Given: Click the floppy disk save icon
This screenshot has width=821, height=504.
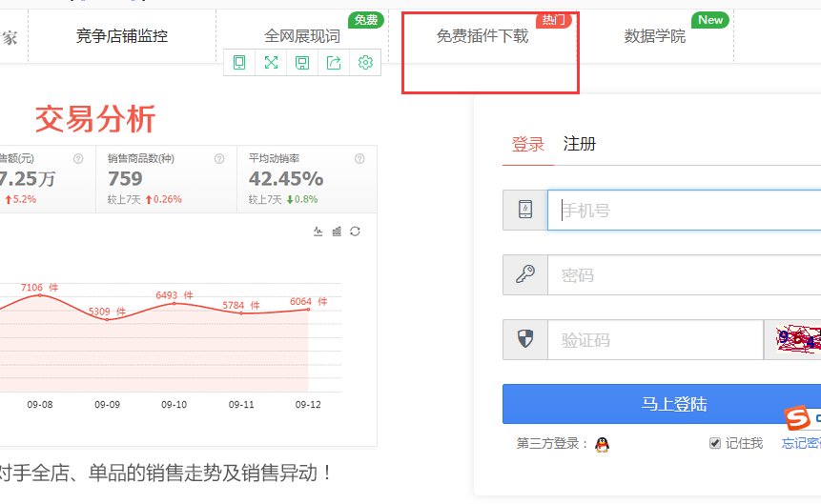Looking at the screenshot, I should [302, 63].
